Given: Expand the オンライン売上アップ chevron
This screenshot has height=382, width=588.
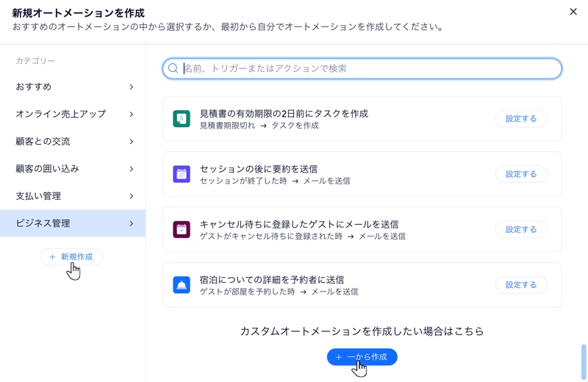Looking at the screenshot, I should tap(132, 115).
